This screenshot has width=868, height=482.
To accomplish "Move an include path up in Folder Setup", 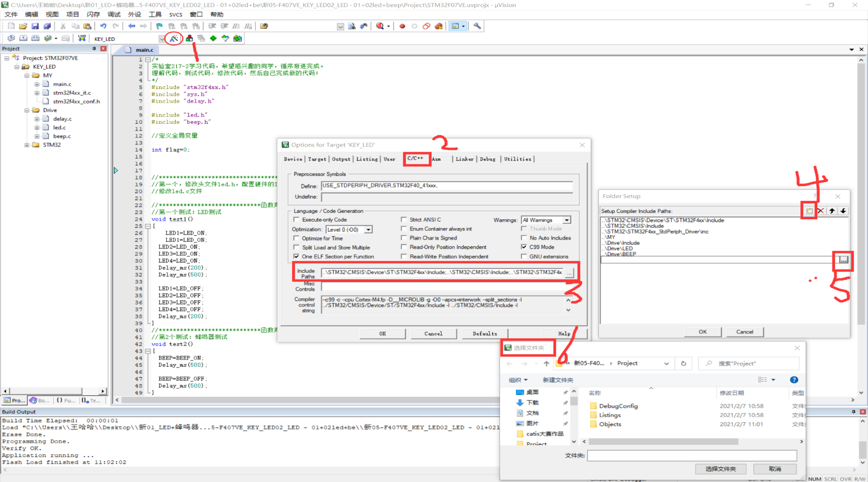I will point(831,211).
